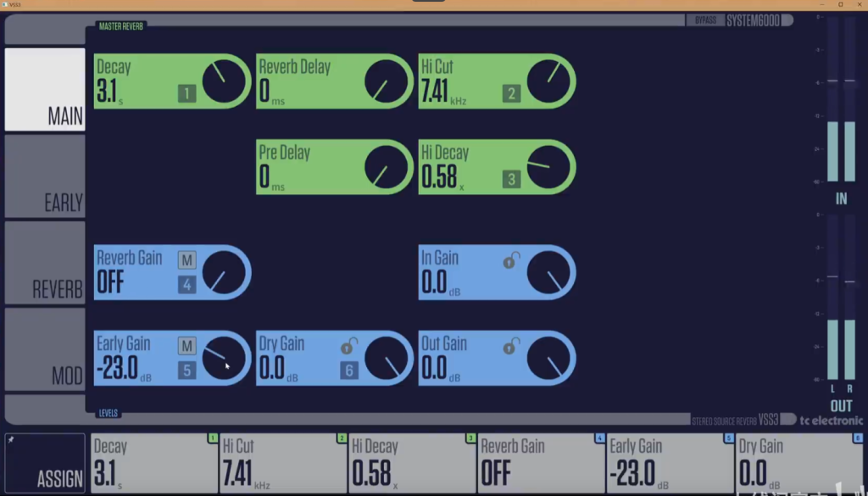868x496 pixels.
Task: Click the IN level meter
Action: coord(841,100)
